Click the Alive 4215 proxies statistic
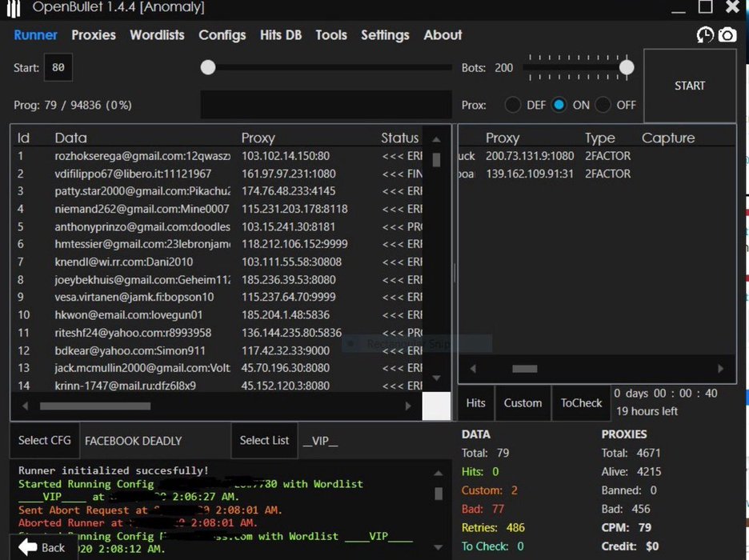Screen dimensions: 749x560 631,472
